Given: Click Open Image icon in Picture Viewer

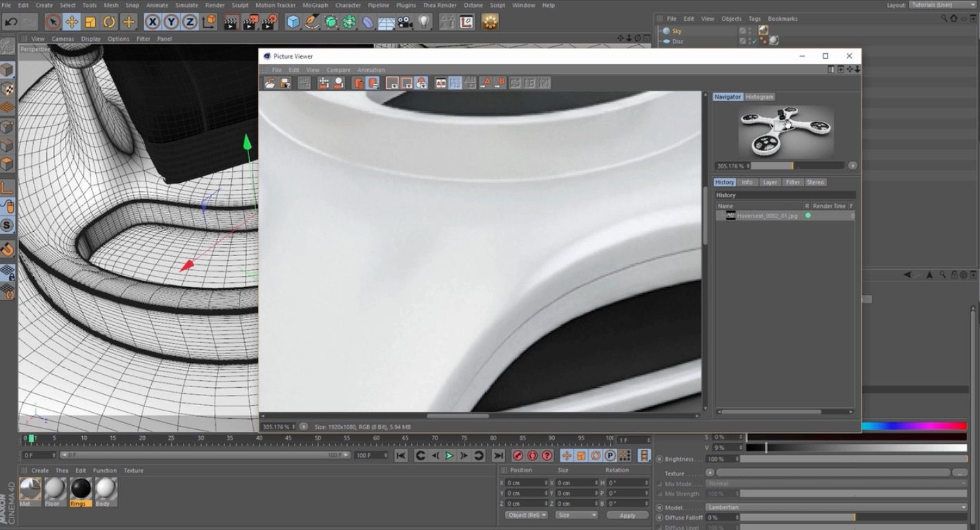Looking at the screenshot, I should pyautogui.click(x=270, y=83).
